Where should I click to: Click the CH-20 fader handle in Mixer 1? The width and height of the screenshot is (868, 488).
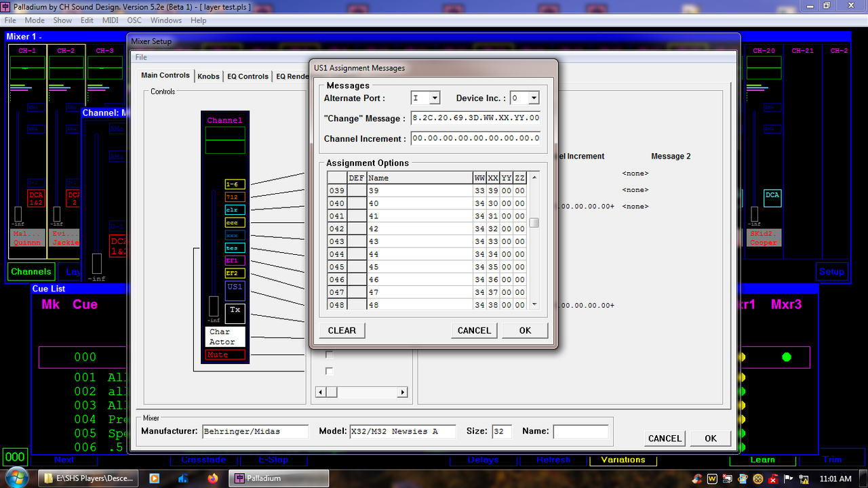coord(754,213)
